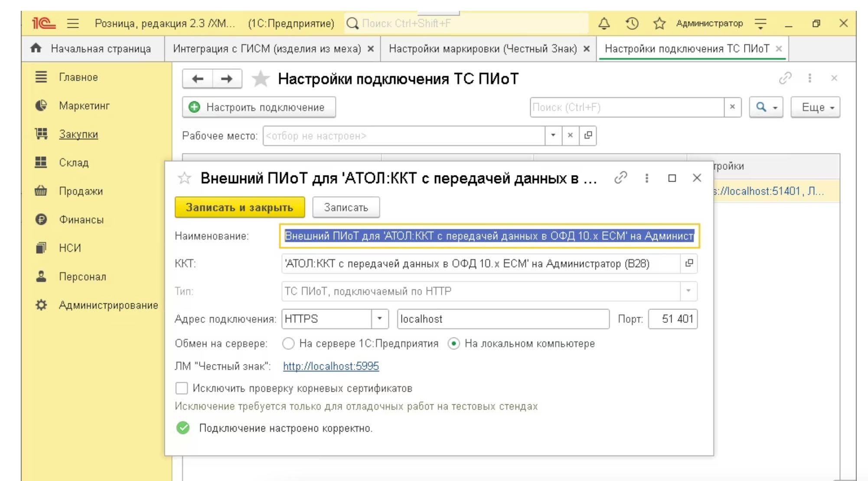Click the Рабочее место filter field
The width and height of the screenshot is (868, 481).
(404, 136)
